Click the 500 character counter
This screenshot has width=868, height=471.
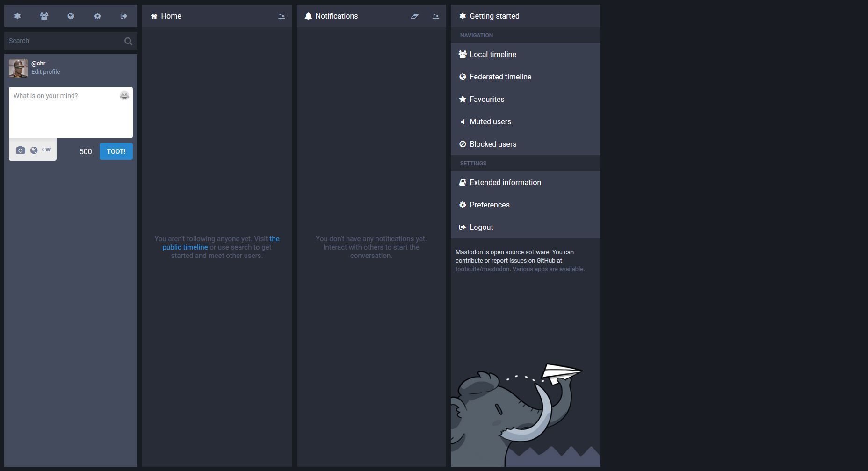pyautogui.click(x=86, y=151)
